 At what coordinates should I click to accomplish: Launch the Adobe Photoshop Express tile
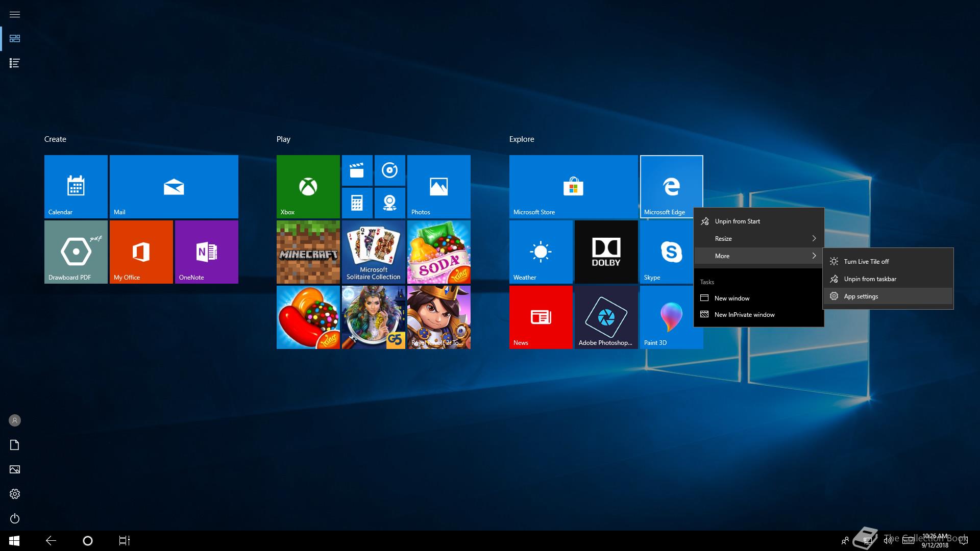point(606,317)
